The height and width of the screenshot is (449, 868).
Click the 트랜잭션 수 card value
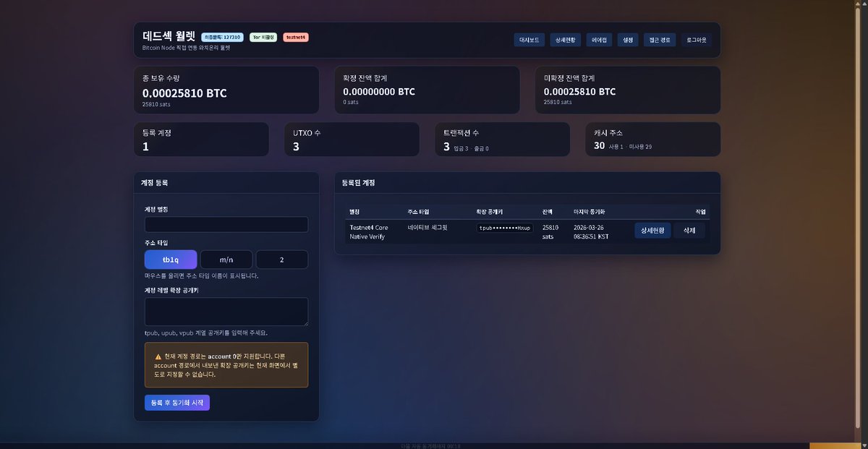[x=446, y=147]
